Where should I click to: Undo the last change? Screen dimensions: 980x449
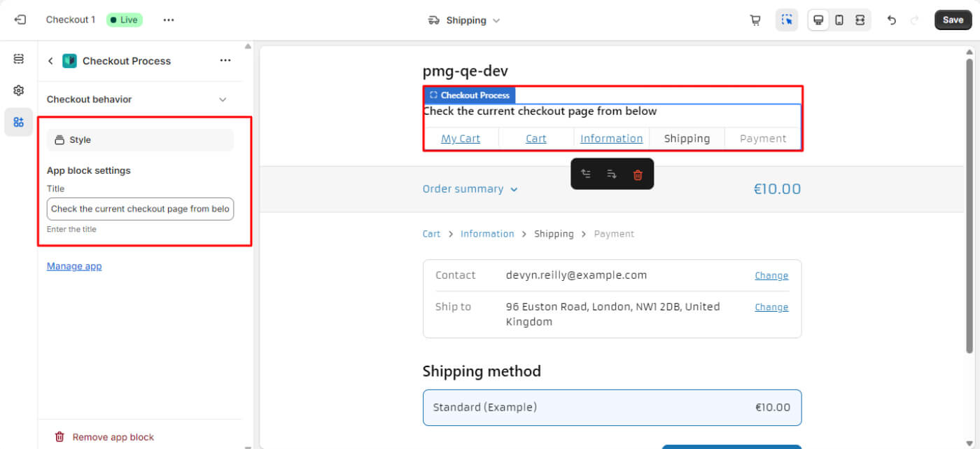pos(892,20)
